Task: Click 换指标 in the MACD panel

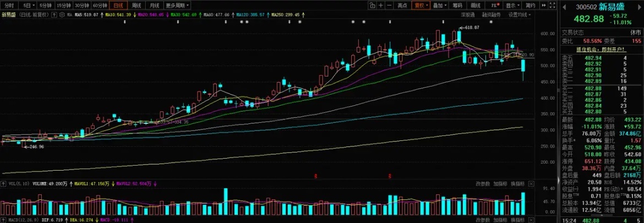Action: click(x=517, y=220)
